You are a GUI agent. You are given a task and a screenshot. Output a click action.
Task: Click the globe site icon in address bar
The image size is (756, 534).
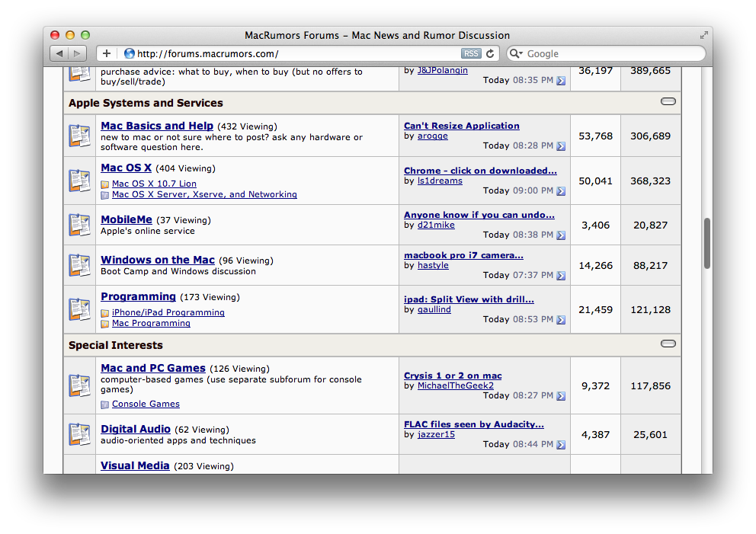pyautogui.click(x=130, y=53)
